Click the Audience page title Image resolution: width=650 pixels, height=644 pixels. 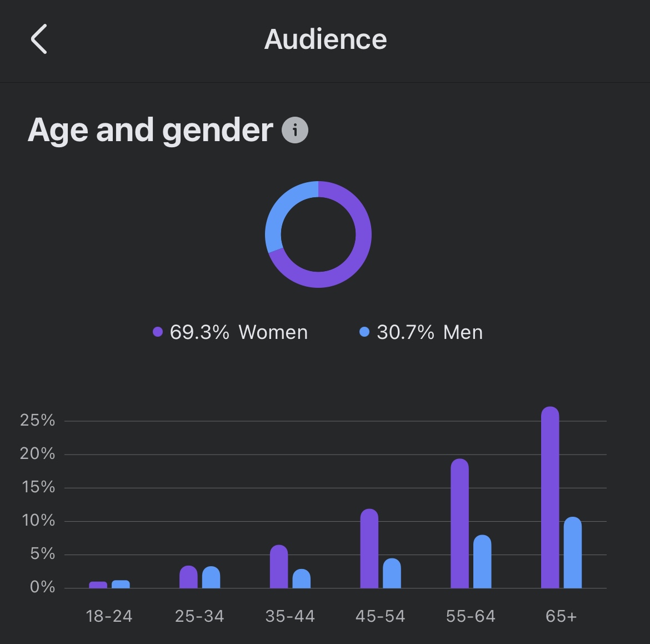coord(326,39)
